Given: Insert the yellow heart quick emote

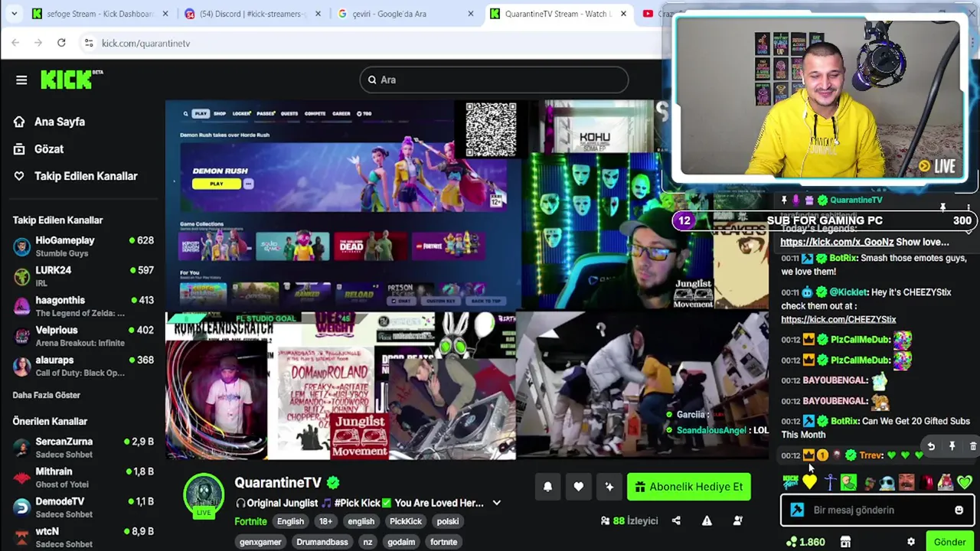Looking at the screenshot, I should 809,482.
